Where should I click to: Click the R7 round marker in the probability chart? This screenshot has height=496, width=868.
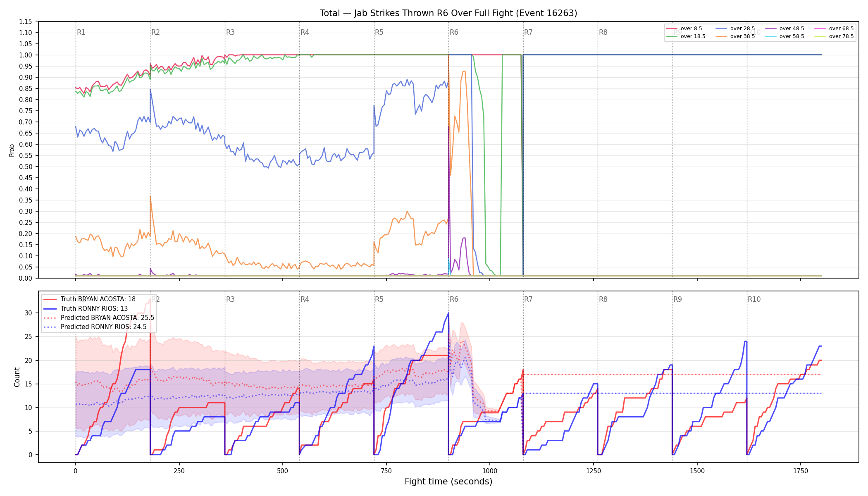(528, 32)
